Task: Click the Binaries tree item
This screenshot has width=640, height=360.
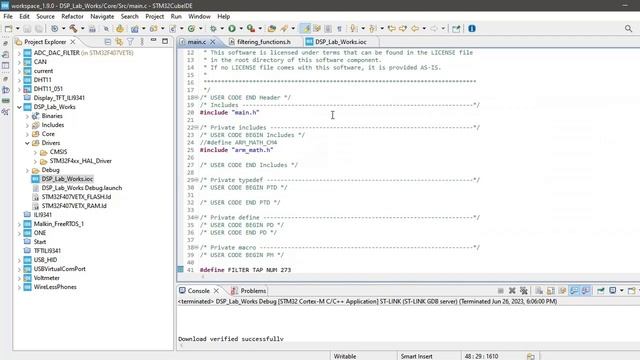Action: point(52,116)
